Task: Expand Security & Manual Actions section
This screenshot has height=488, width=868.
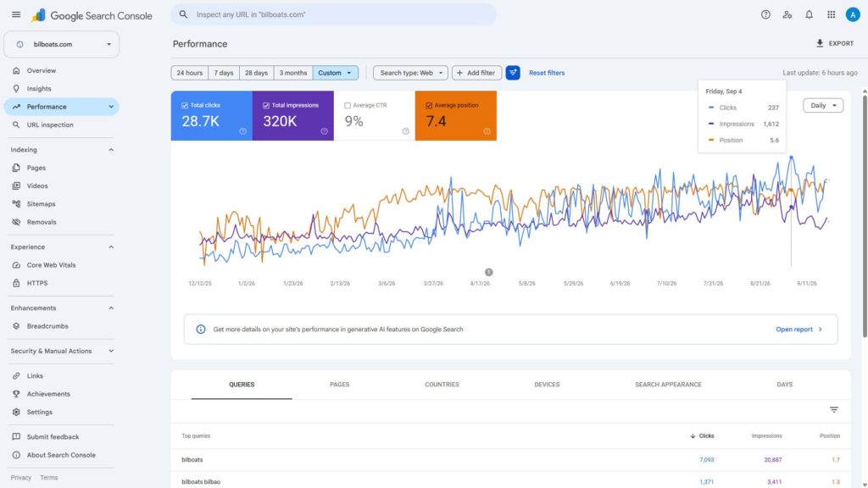Action: coord(111,351)
